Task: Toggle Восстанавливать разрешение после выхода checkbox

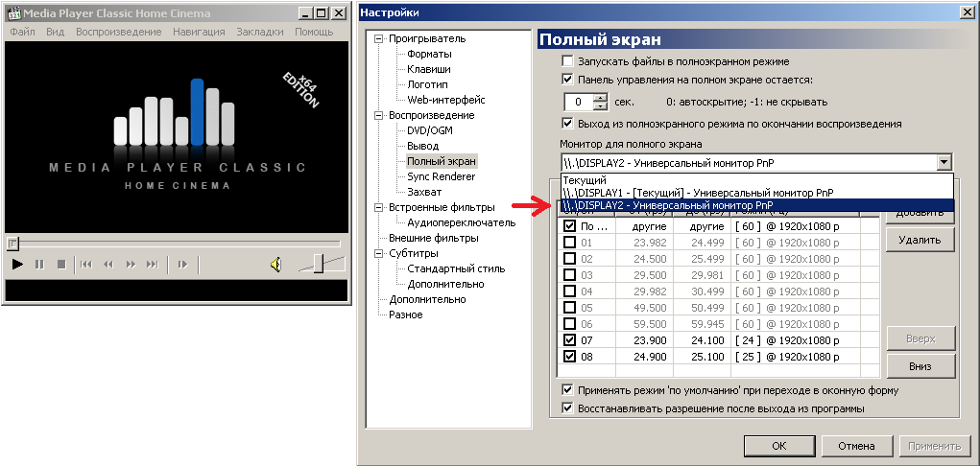Action: coord(567,408)
